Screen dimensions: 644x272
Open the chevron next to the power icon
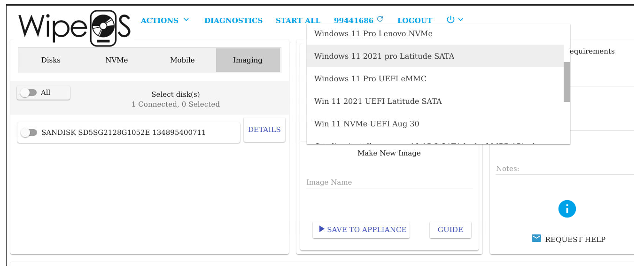pyautogui.click(x=461, y=20)
